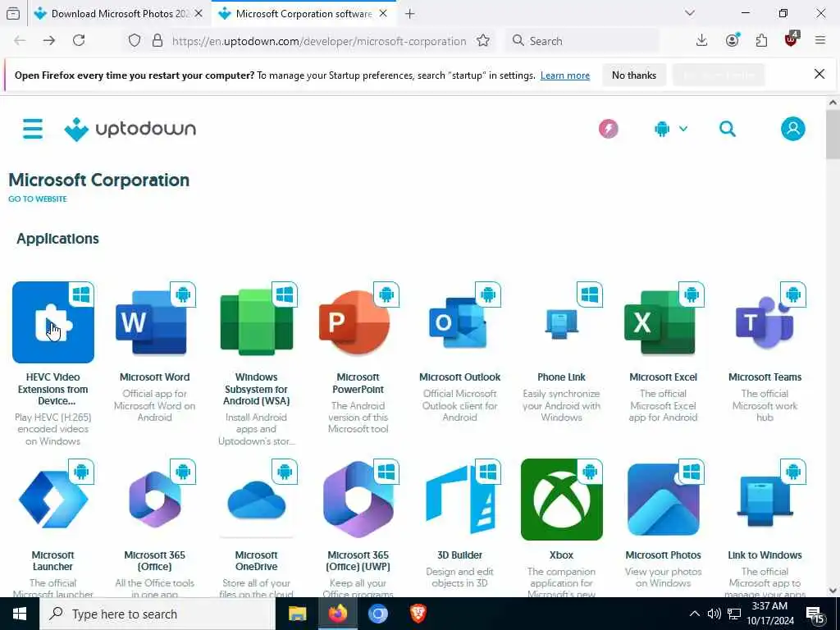The height and width of the screenshot is (630, 840).
Task: Open the Microsoft Outlook app icon
Action: coord(459,322)
